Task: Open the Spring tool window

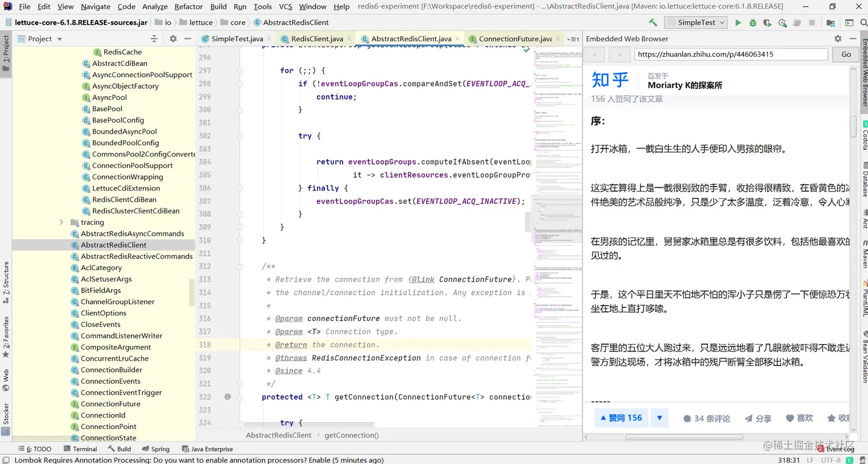Action: click(x=155, y=449)
